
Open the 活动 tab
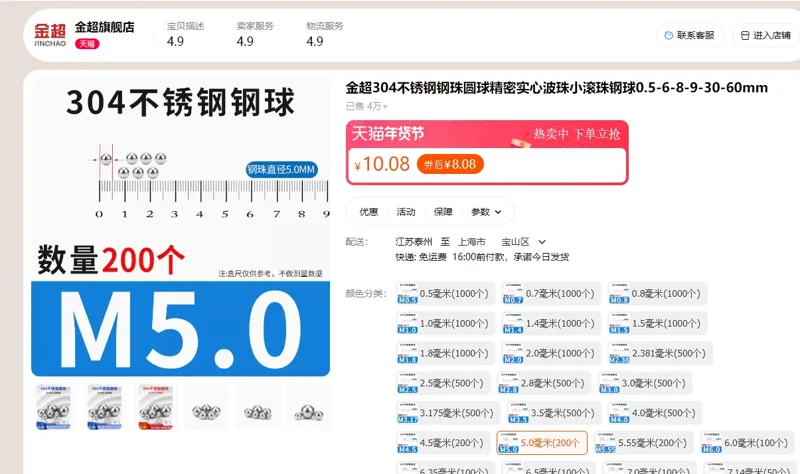tap(406, 212)
